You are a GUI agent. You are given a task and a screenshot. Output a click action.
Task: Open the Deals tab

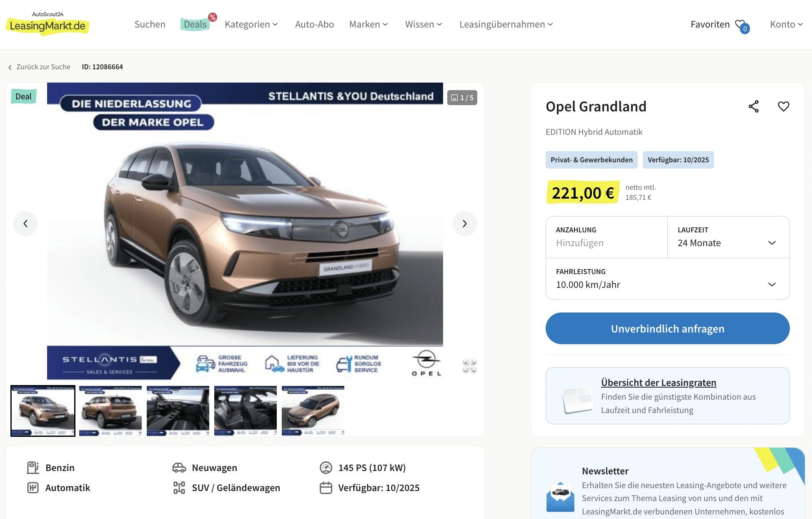tap(195, 25)
